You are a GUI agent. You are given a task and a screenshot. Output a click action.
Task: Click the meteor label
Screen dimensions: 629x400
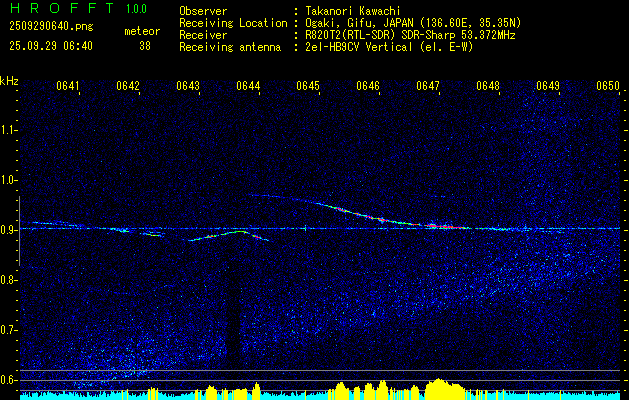coord(142,31)
